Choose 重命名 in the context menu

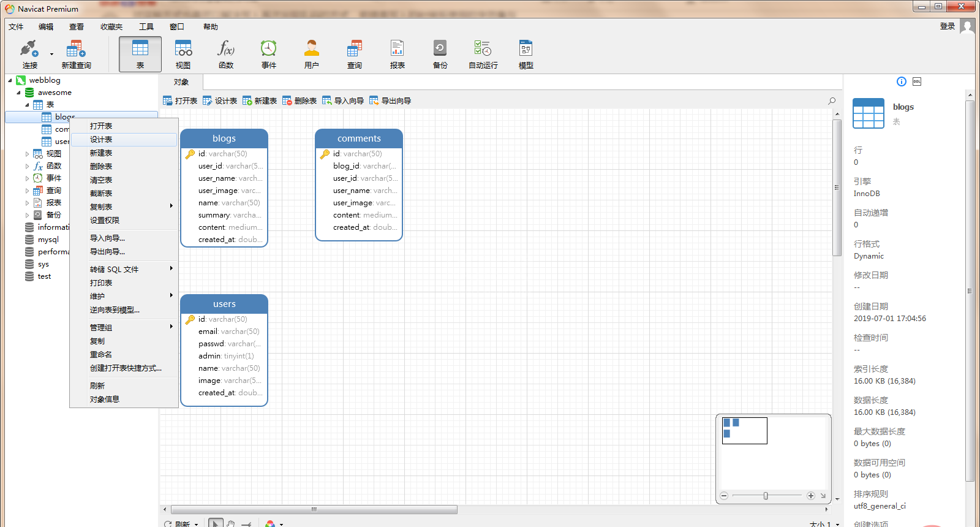(x=124, y=355)
